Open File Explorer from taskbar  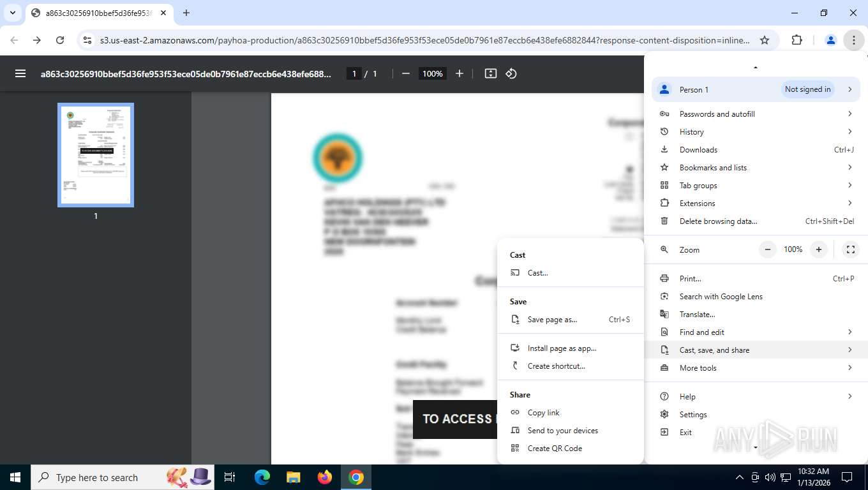click(293, 477)
